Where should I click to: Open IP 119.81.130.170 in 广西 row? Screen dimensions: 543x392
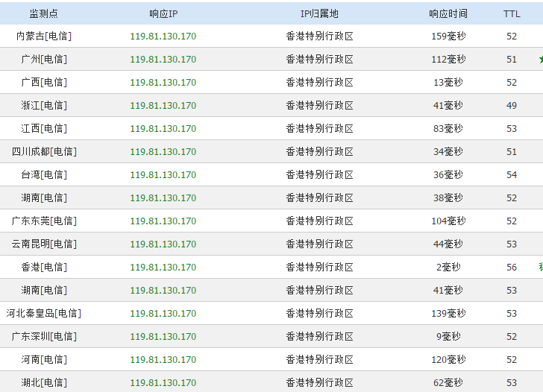click(163, 83)
